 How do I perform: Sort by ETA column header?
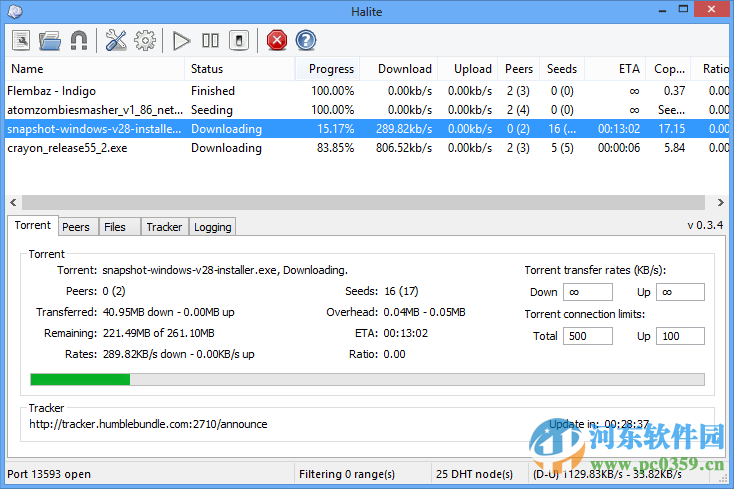(615, 69)
